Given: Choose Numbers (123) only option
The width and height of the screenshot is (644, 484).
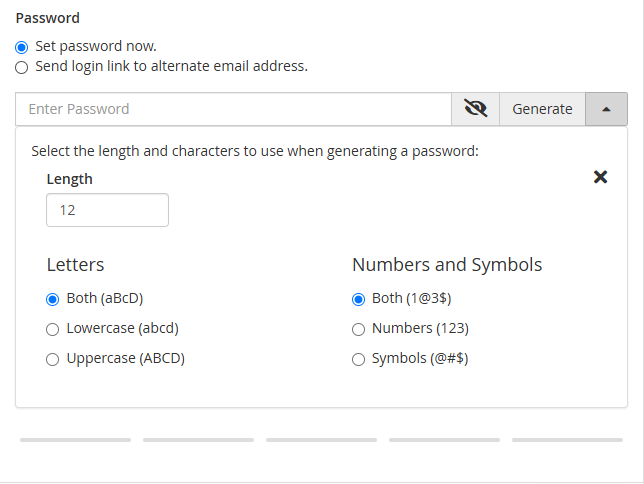Looking at the screenshot, I should click(359, 329).
